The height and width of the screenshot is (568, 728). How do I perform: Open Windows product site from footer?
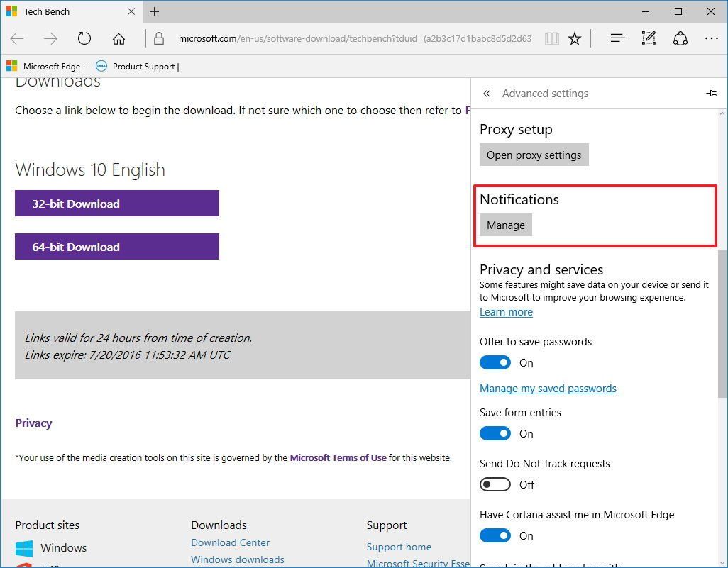[63, 547]
